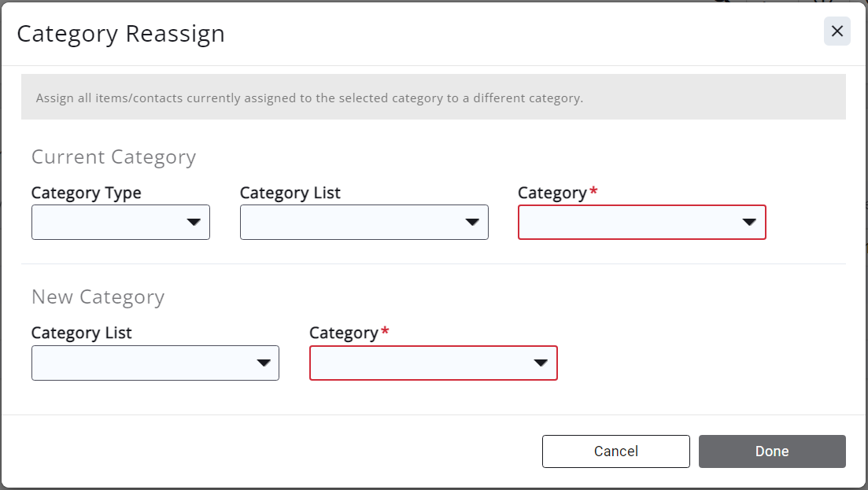
Task: Click the Current Category section heading
Action: click(x=113, y=157)
